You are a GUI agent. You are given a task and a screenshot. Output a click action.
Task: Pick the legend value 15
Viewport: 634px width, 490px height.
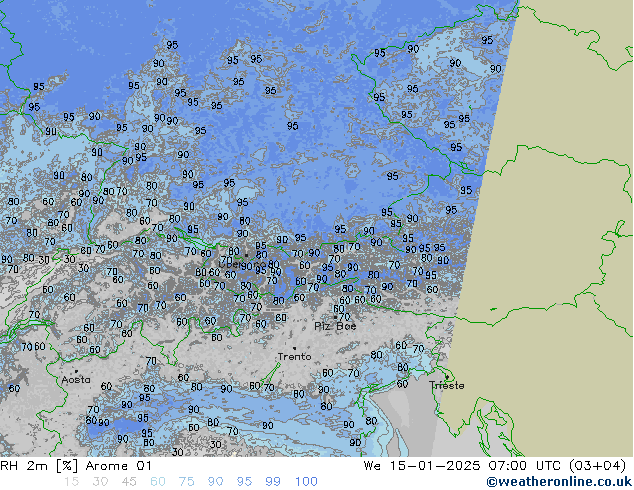[x=71, y=482]
